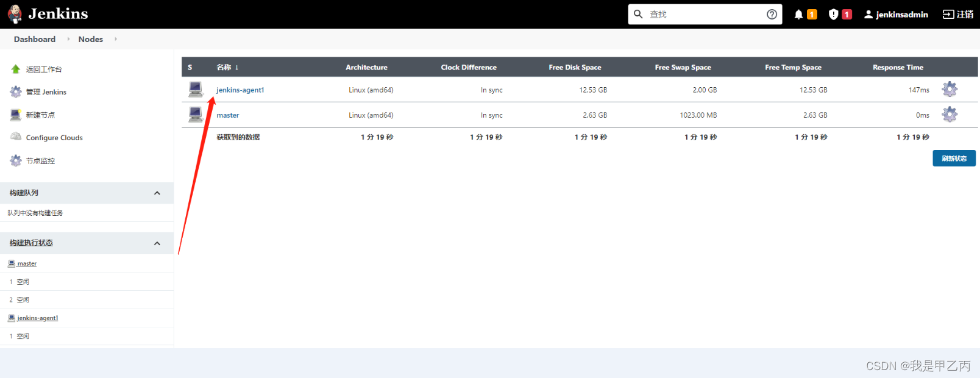Open 管理 Jenkins sidebar link

[x=46, y=92]
